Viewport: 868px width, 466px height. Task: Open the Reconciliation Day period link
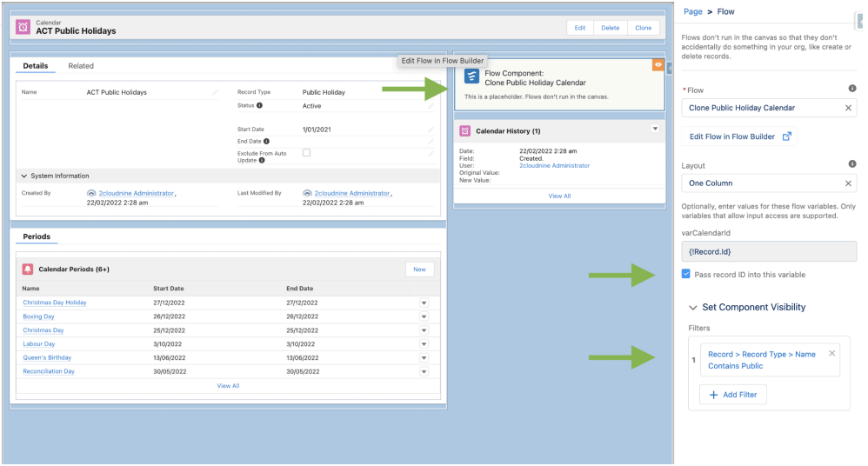pos(49,371)
